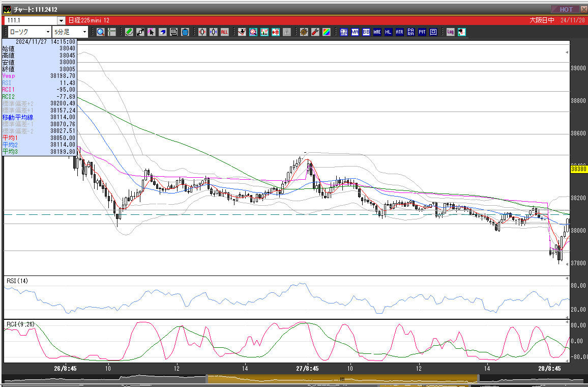Narrow candle width with red arrows icon
588x387 pixels.
click(202, 32)
